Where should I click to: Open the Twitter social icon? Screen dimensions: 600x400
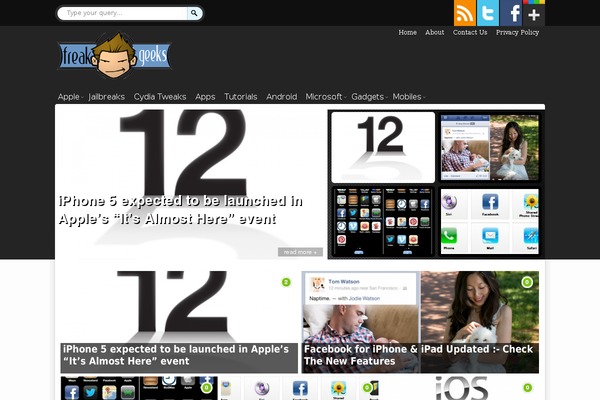pyautogui.click(x=488, y=13)
